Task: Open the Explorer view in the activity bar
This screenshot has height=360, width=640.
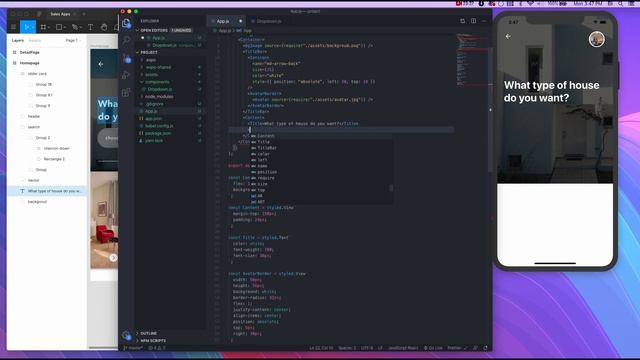Action: pyautogui.click(x=126, y=23)
